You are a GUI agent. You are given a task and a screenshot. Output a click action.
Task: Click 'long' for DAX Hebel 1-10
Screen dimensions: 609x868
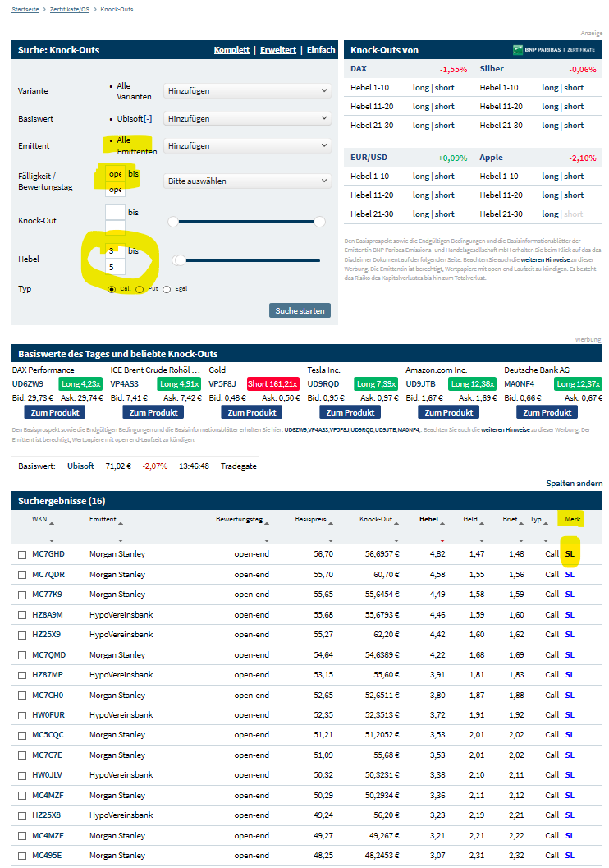421,88
